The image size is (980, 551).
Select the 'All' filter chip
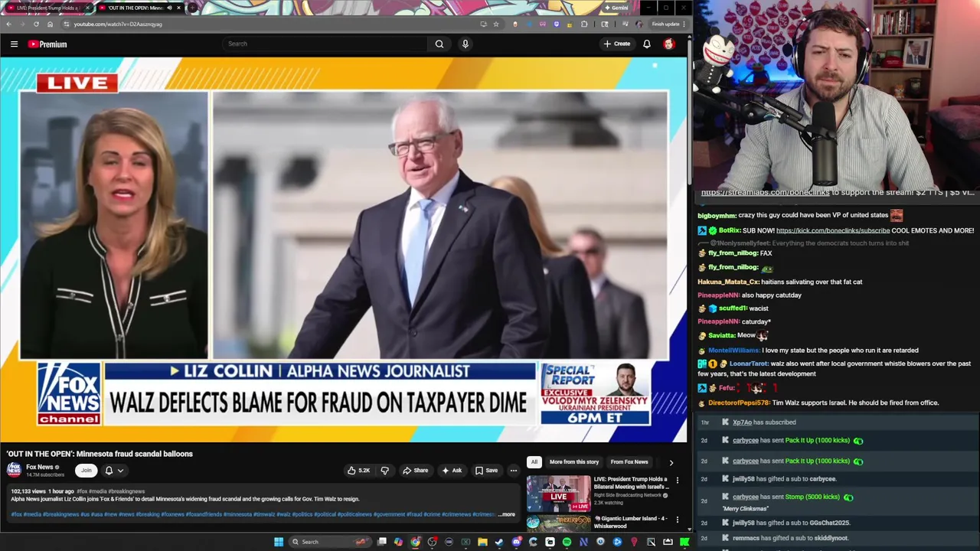coord(534,462)
